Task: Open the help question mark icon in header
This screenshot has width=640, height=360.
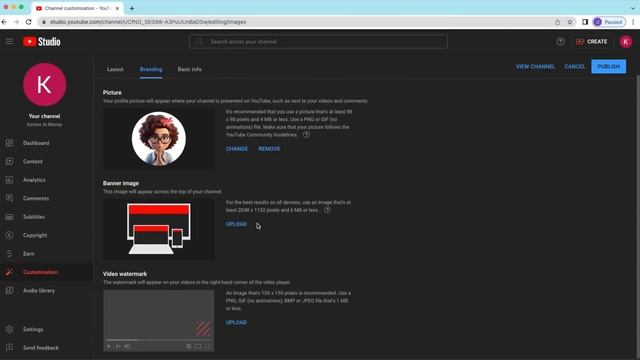Action: coord(560,41)
